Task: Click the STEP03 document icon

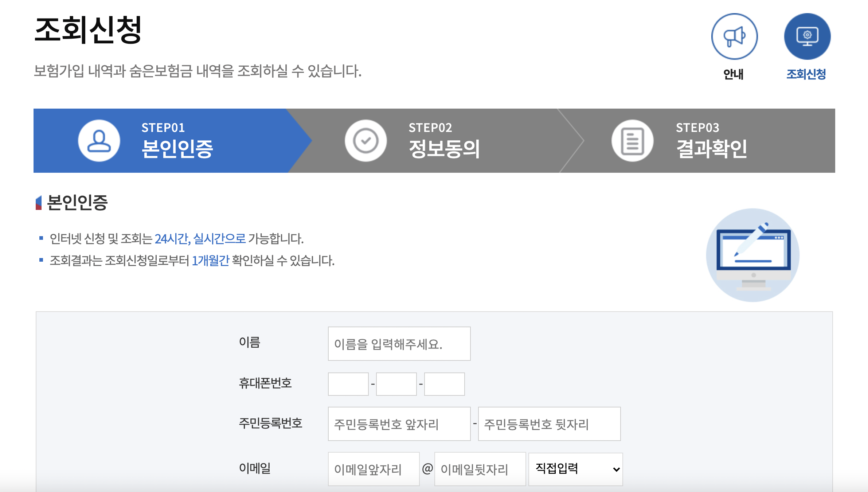Action: [632, 141]
